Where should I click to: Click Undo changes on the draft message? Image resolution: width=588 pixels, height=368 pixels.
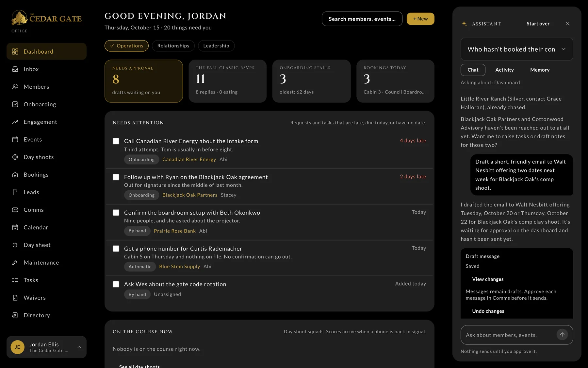pyautogui.click(x=488, y=311)
